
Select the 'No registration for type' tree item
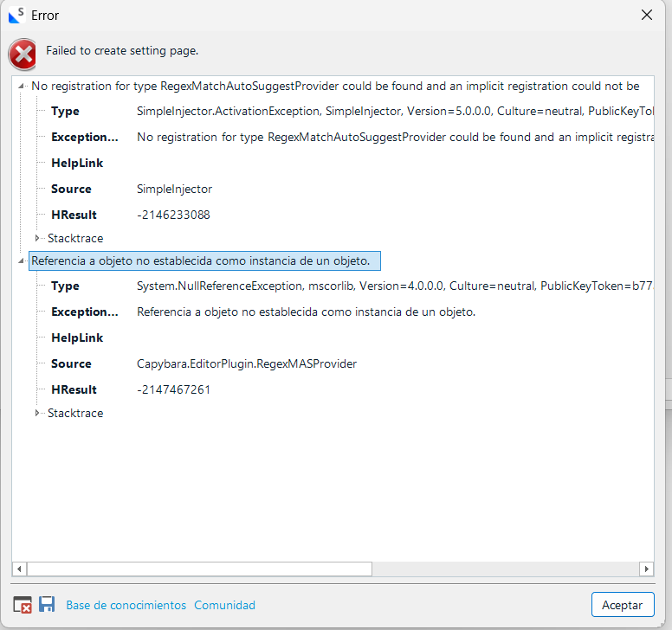point(335,87)
